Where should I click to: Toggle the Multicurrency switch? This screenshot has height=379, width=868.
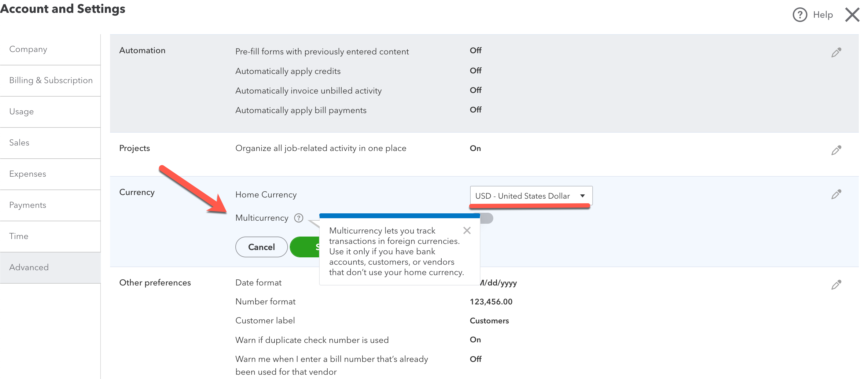pyautogui.click(x=487, y=219)
